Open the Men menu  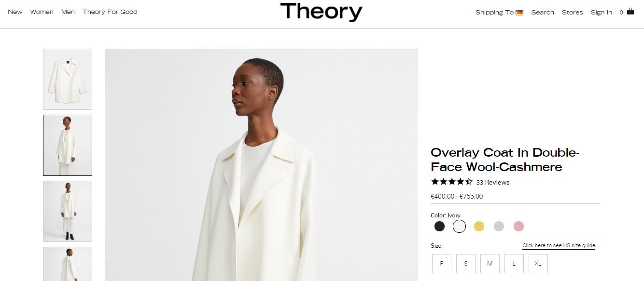[68, 12]
